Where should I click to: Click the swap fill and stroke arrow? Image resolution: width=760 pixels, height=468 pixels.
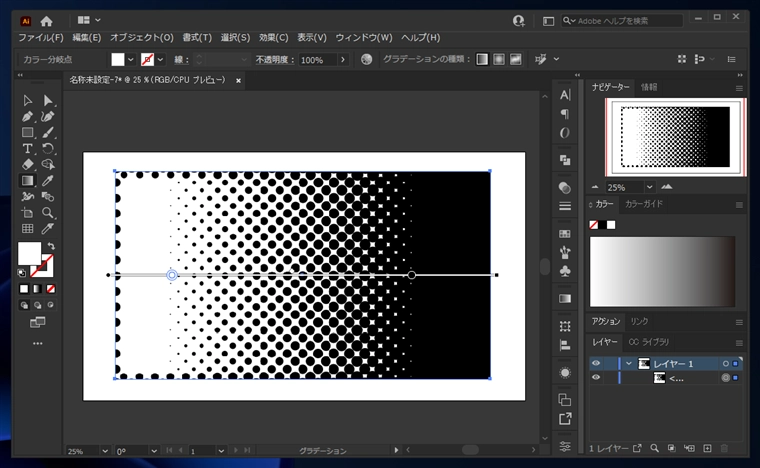click(x=51, y=246)
